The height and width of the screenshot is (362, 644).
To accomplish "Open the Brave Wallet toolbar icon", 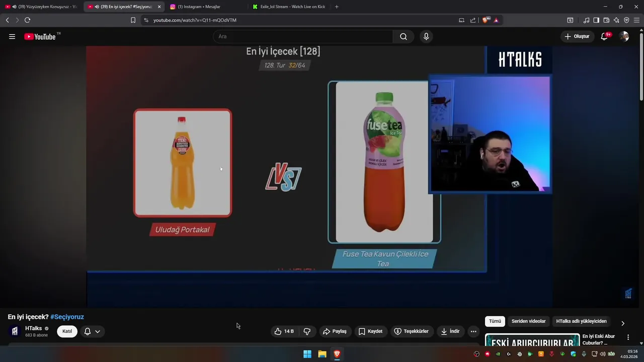I will (x=606, y=20).
